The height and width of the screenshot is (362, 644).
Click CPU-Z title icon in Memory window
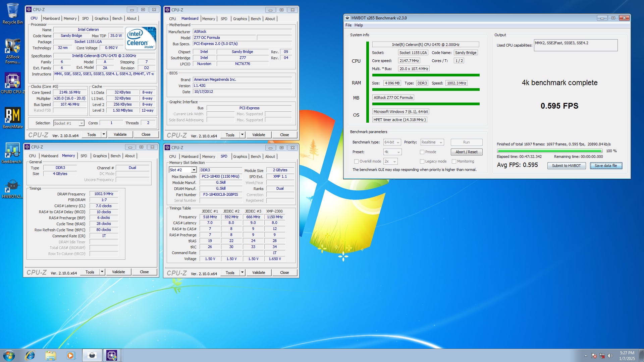[27, 147]
